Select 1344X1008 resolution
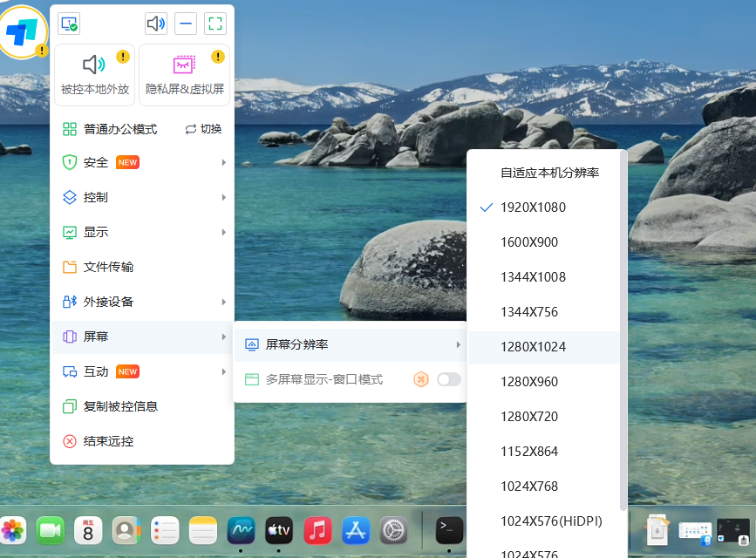The width and height of the screenshot is (756, 558). pyautogui.click(x=544, y=277)
